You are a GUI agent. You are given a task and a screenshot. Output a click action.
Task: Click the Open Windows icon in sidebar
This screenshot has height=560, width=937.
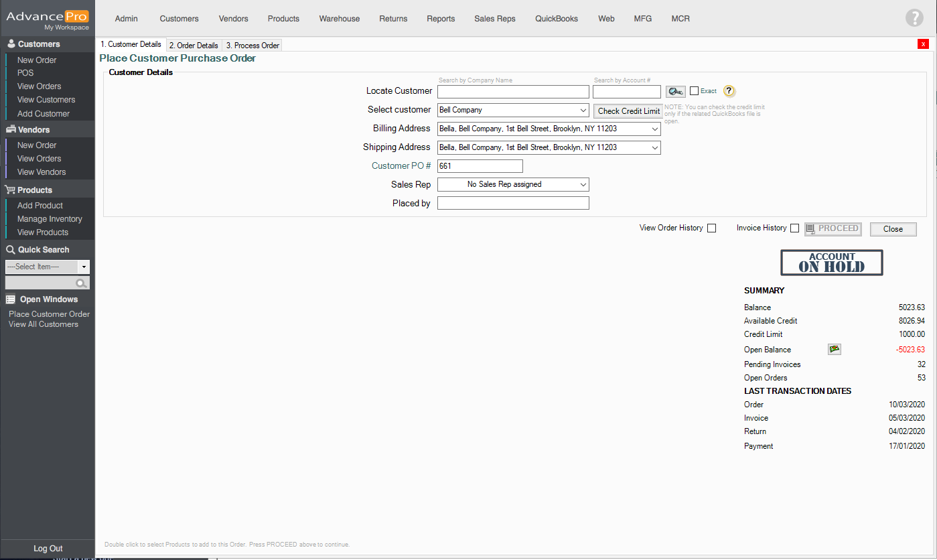(11, 299)
